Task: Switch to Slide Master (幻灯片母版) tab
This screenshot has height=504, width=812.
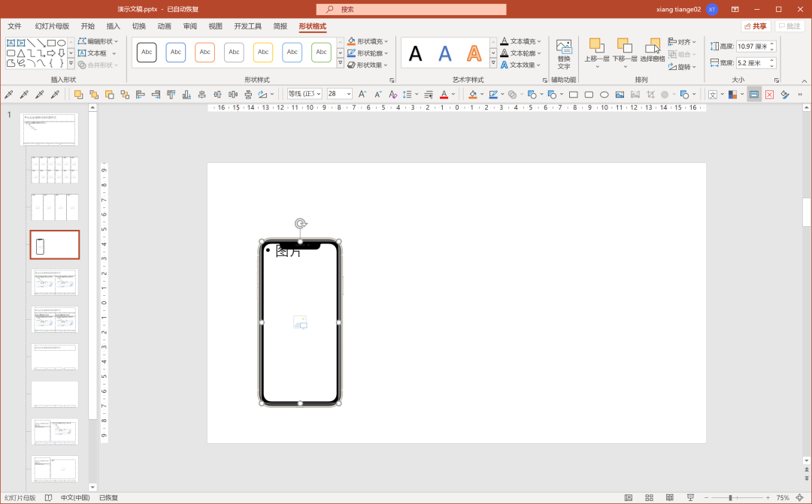Action: (x=52, y=26)
